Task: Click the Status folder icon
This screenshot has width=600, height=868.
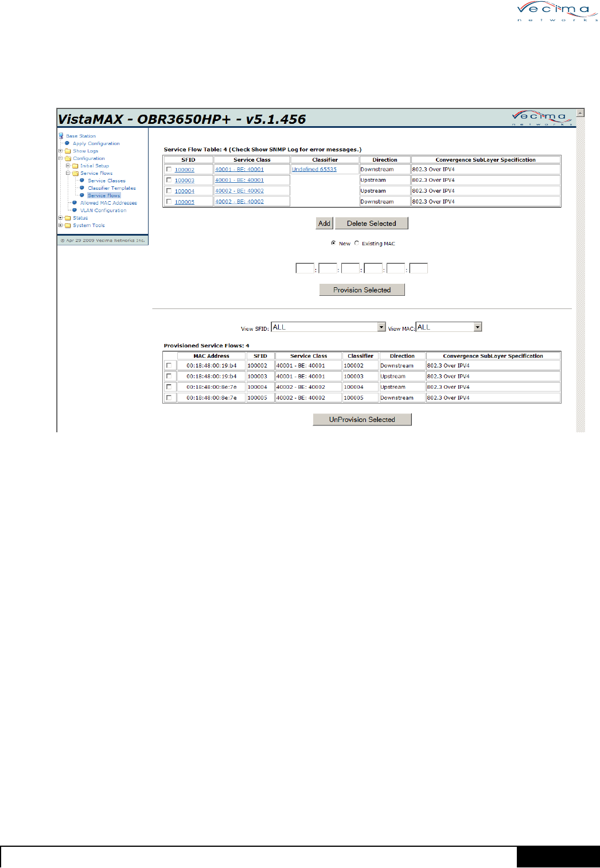Action: 68,218
